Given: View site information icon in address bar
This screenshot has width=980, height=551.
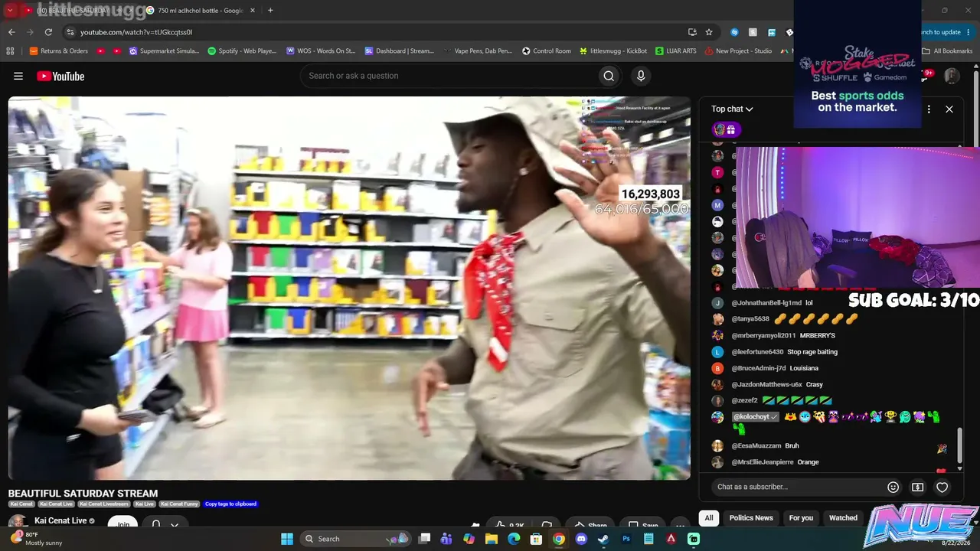Looking at the screenshot, I should (x=70, y=32).
